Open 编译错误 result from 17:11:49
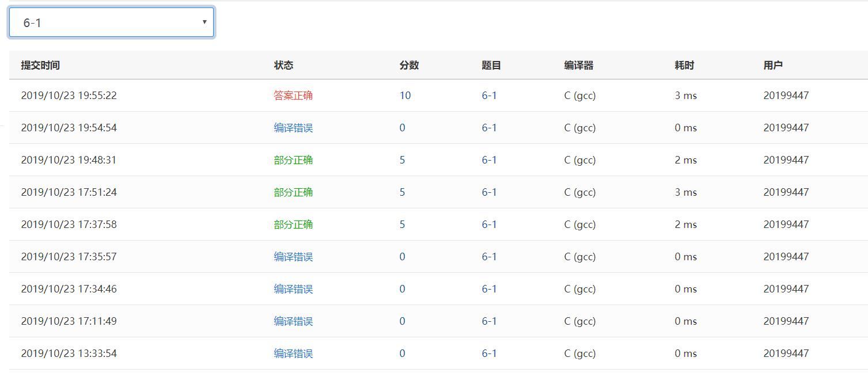 pos(293,321)
